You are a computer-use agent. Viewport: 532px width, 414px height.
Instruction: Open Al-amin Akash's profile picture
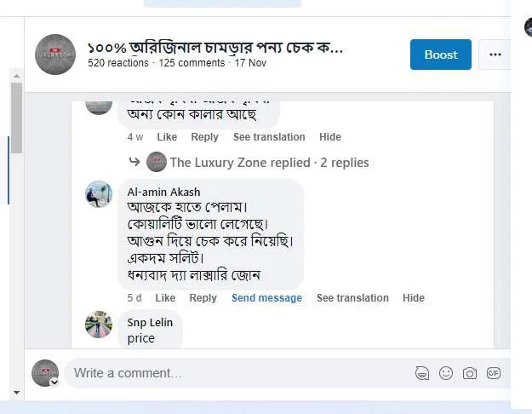pos(99,194)
